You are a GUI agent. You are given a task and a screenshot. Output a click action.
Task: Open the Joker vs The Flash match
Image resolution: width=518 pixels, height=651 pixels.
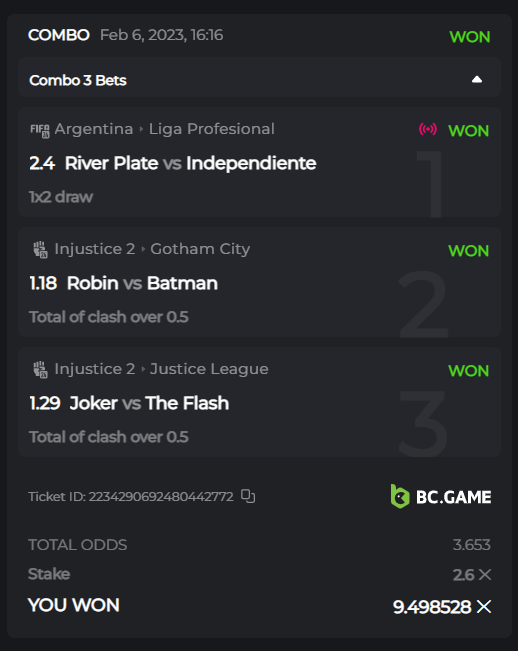(149, 403)
